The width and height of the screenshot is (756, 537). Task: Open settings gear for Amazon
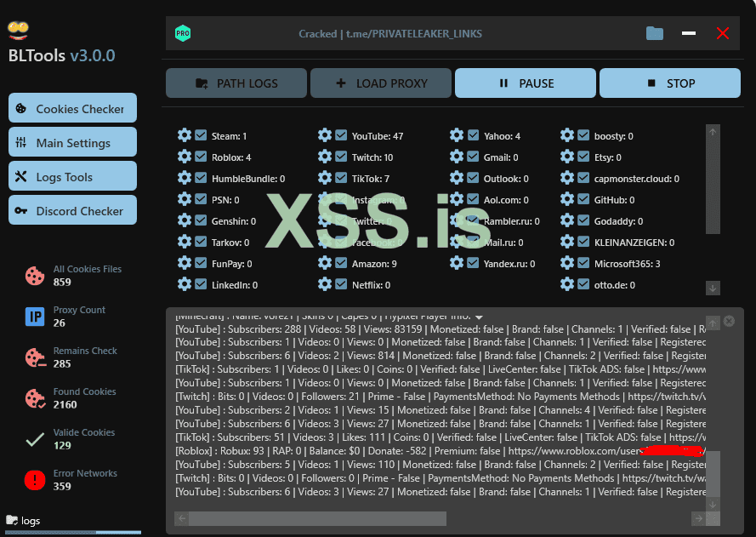coord(325,262)
